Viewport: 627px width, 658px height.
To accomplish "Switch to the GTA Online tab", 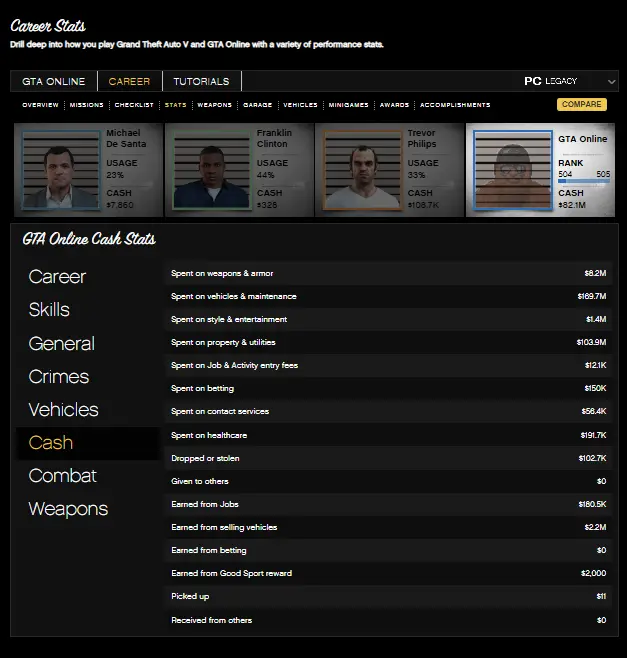I will point(54,81).
